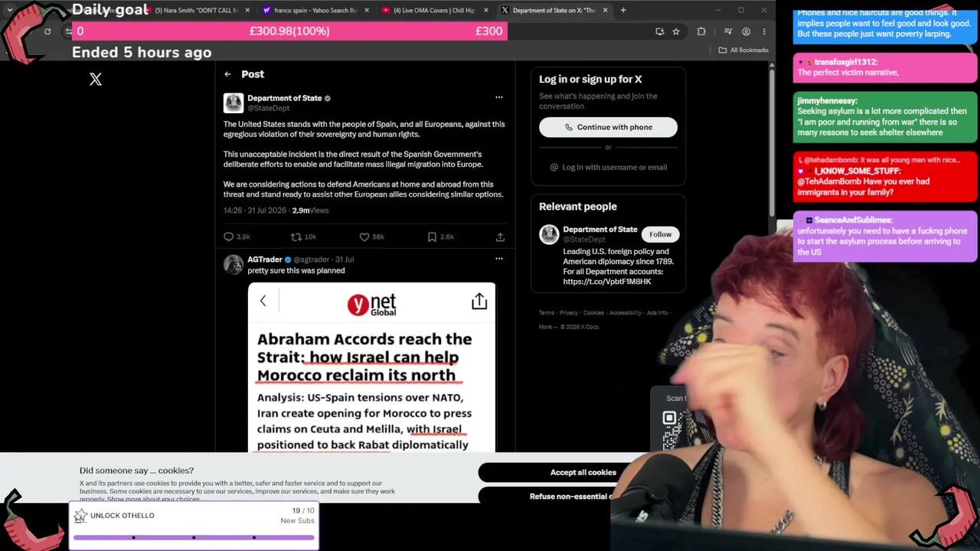This screenshot has height=551, width=980.
Task: Click the share icon in ynet screenshot
Action: click(x=479, y=302)
